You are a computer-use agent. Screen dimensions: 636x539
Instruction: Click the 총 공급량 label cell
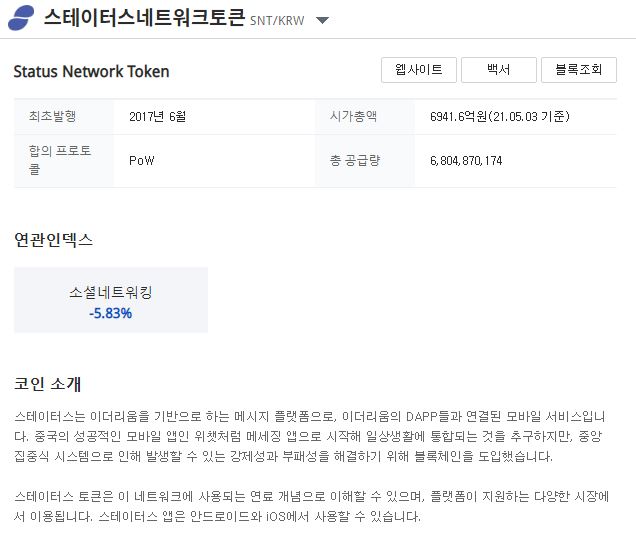[365, 161]
